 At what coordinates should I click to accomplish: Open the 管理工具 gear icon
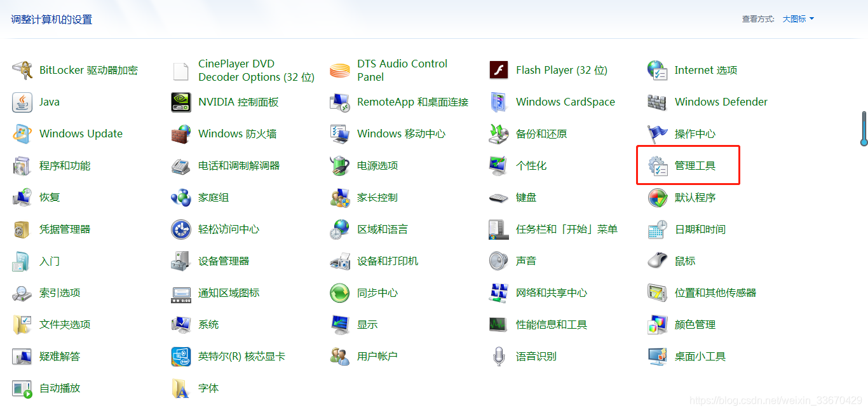(x=658, y=165)
